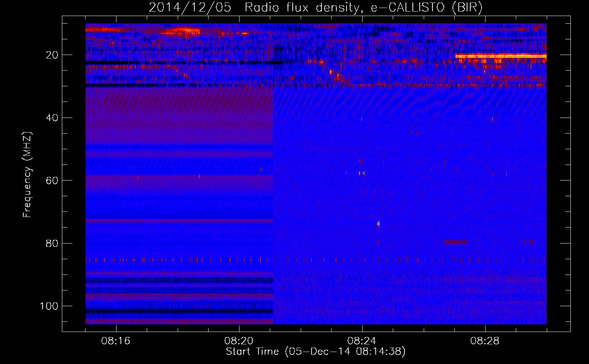Click the 08:24 time tick label
Screen dimensions: 589x364
point(362,341)
